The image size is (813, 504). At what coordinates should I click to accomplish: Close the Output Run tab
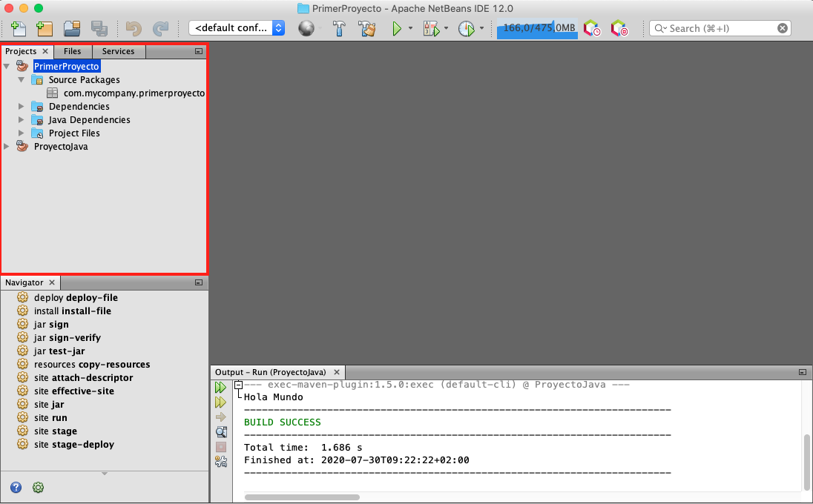(337, 372)
